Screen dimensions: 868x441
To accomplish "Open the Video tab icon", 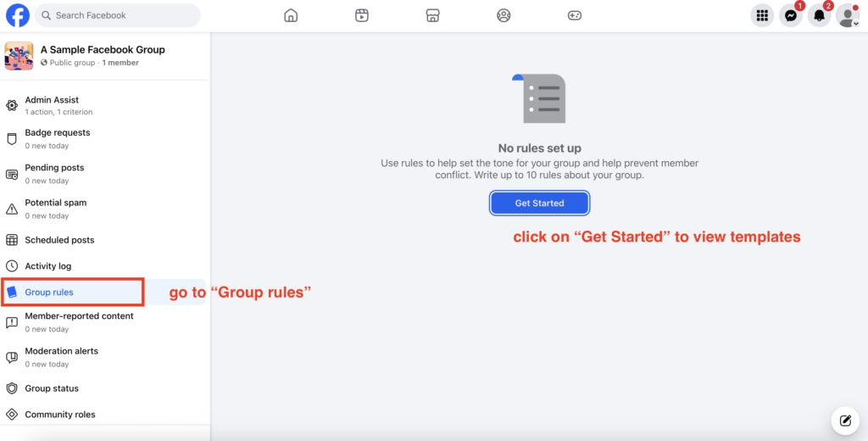I will click(x=362, y=15).
